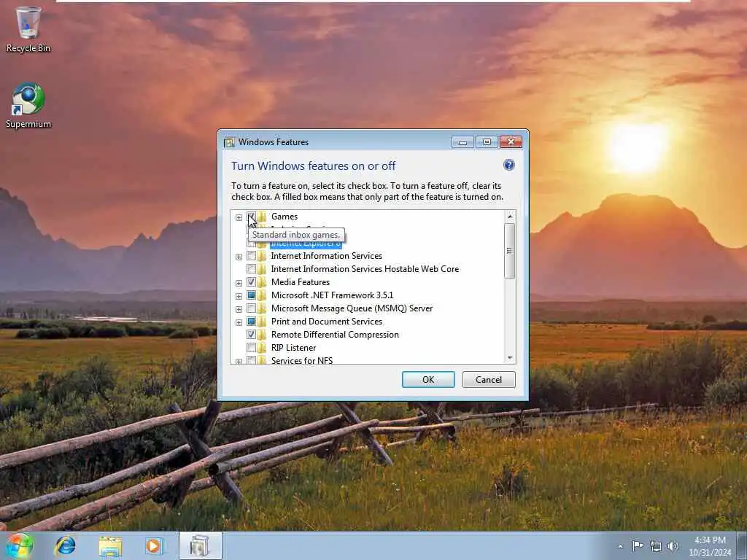Open the Windows Features help icon
The width and height of the screenshot is (747, 560).
tap(508, 166)
